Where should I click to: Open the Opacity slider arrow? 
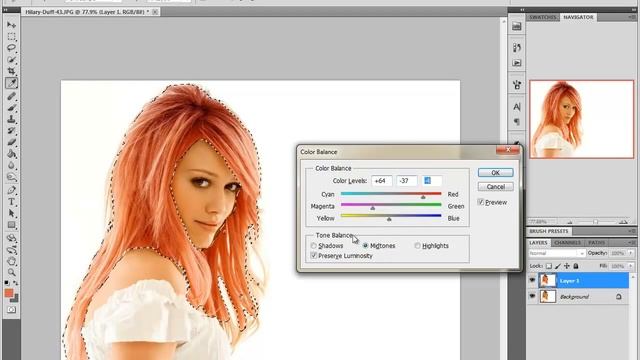tap(631, 253)
